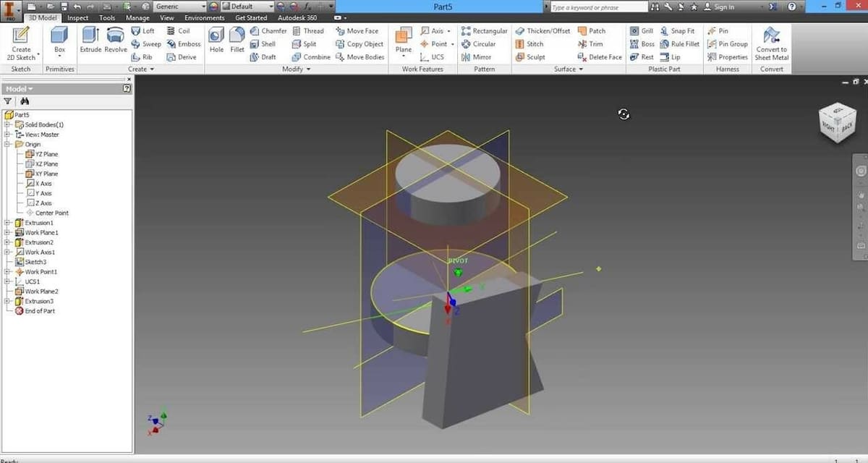Image resolution: width=868 pixels, height=463 pixels.
Task: Choose the Sculpt tool
Action: (530, 57)
